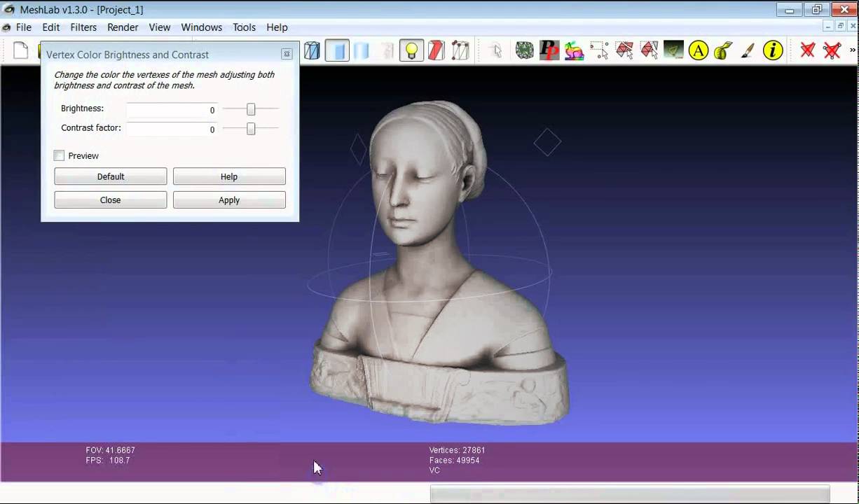Select the Flat render mode icon
Viewport: 859px width, 504px height.
(x=337, y=50)
